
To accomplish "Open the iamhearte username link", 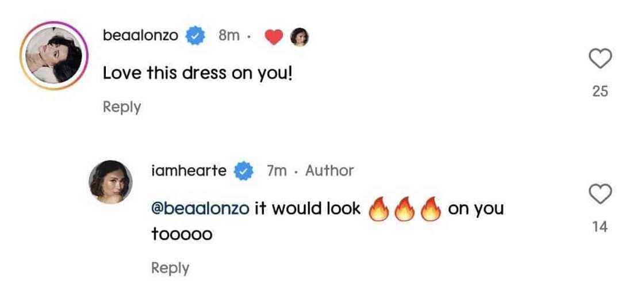I will tap(189, 170).
